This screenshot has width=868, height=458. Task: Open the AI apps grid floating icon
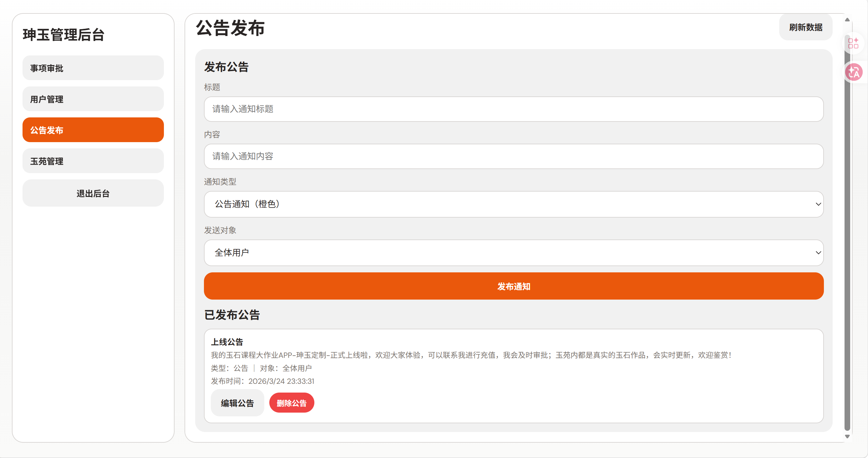pos(853,43)
